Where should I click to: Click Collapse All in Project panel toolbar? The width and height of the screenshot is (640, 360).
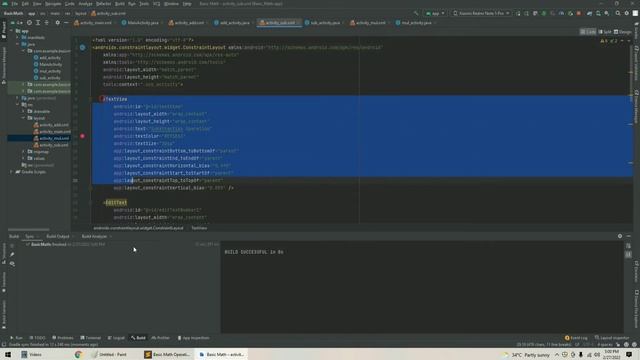click(x=47, y=23)
